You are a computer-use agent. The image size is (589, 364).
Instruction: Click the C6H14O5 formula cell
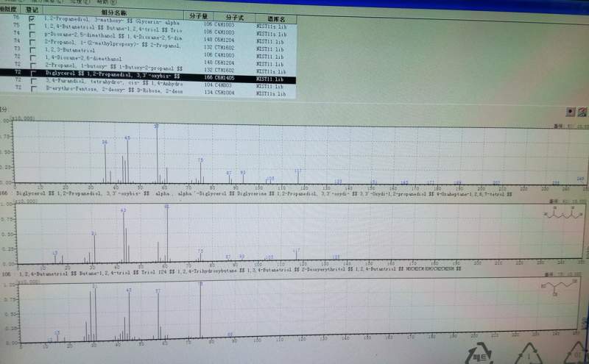point(225,78)
